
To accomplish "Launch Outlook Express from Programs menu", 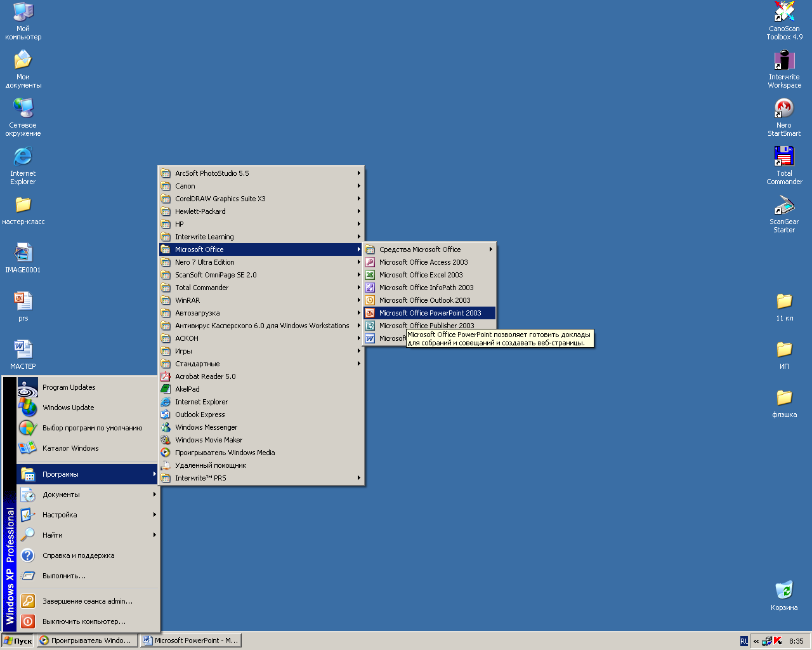I will (261, 415).
